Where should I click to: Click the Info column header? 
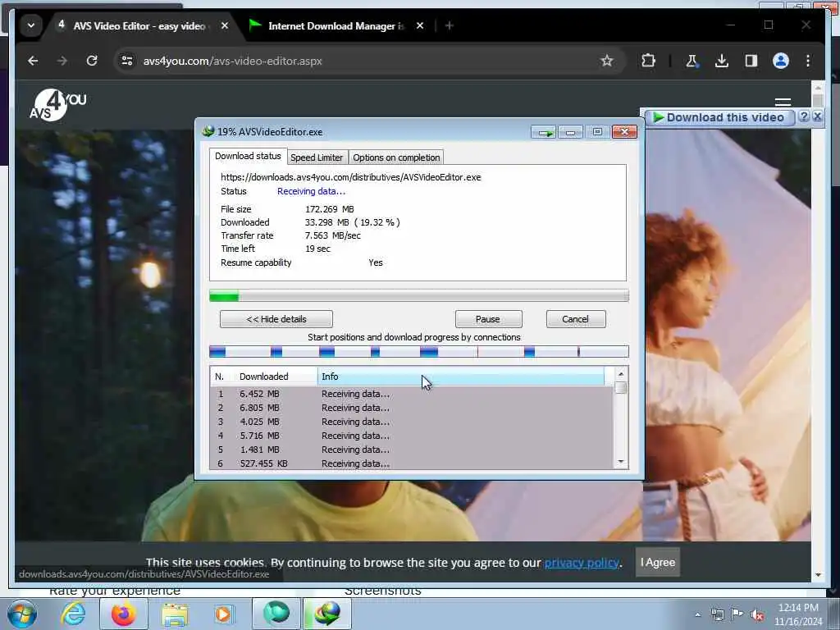(461, 377)
